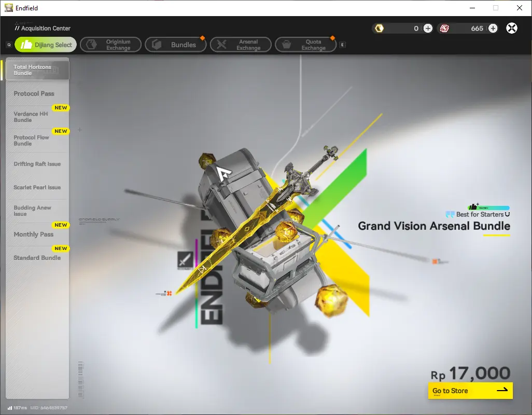Click the plus icon next to the zero balance

pyautogui.click(x=428, y=28)
